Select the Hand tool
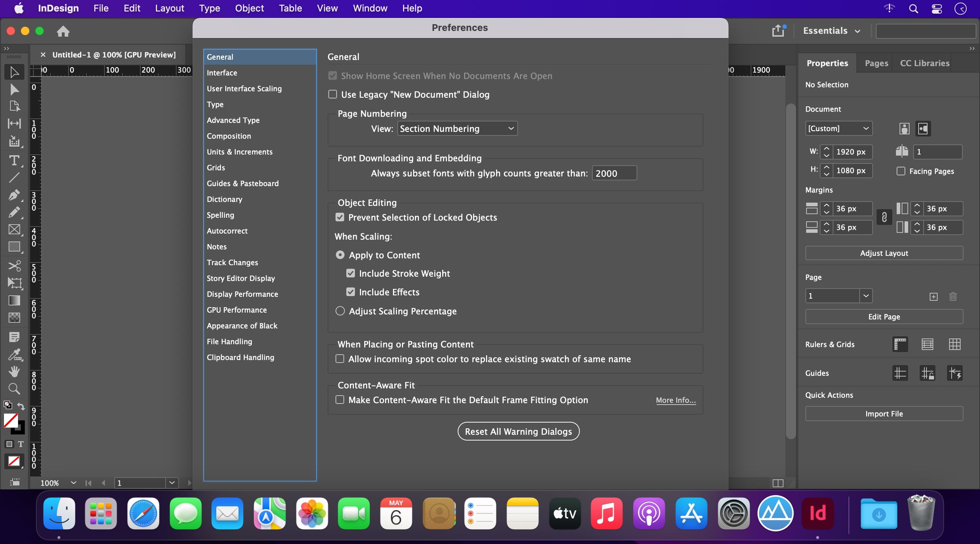Screen dimensions: 980x544 [14, 371]
